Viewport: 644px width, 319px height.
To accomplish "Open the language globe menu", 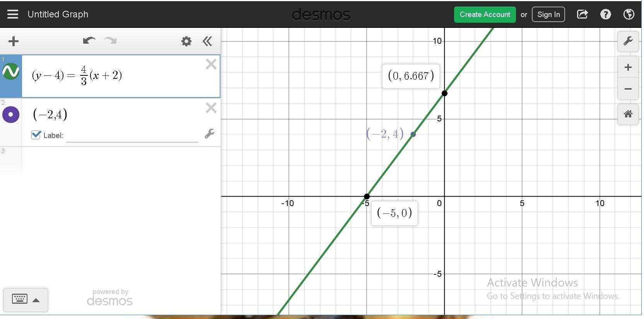I will [629, 15].
